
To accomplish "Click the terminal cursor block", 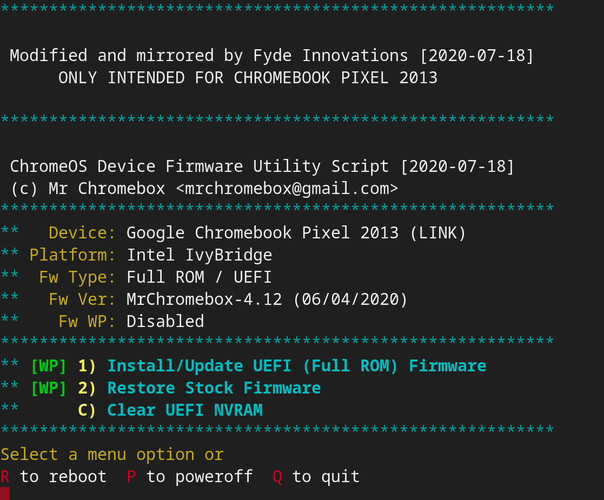I will pos(5,494).
